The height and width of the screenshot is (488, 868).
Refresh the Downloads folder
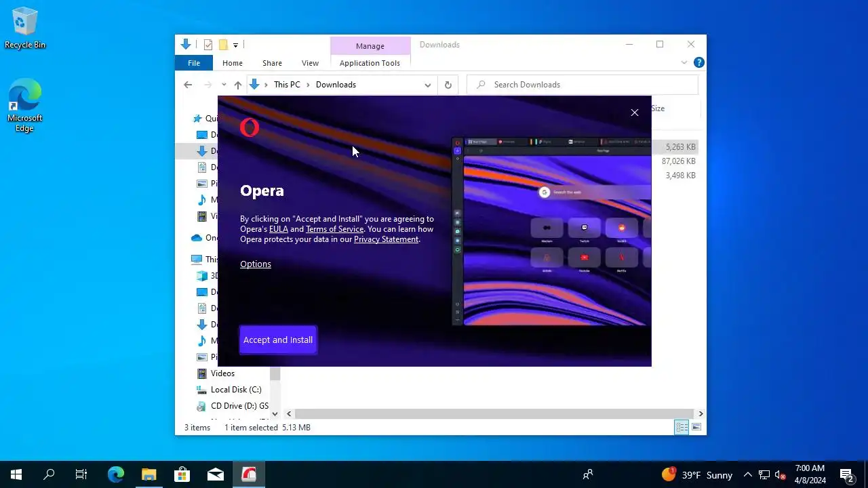click(448, 85)
